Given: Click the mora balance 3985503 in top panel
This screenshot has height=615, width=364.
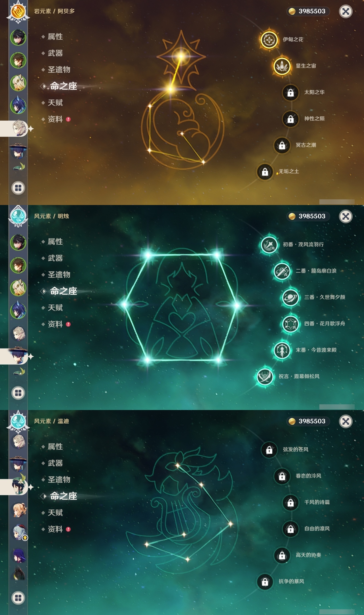Looking at the screenshot, I should click(308, 11).
